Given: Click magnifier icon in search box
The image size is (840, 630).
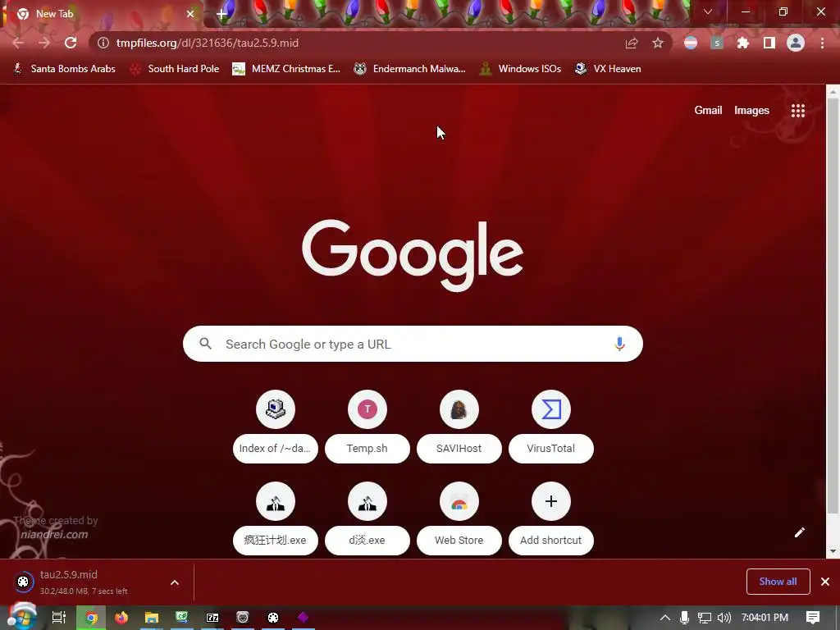Looking at the screenshot, I should 206,344.
